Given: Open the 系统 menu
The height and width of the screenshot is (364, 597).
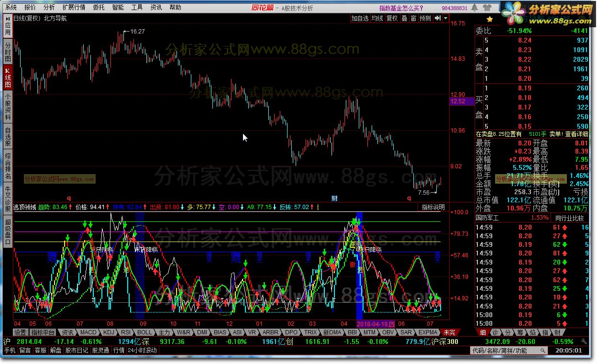Looking at the screenshot, I should pyautogui.click(x=11, y=8).
